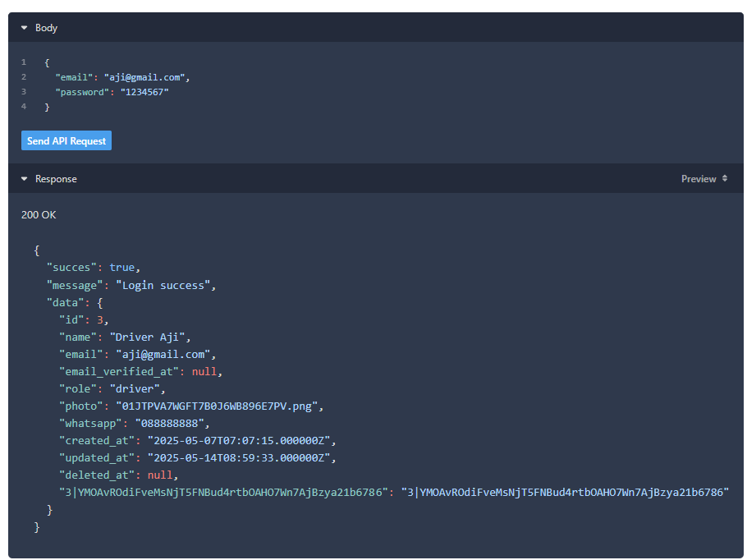The image size is (747, 560).
Task: Click line number 2 in the body editor
Action: 23,76
